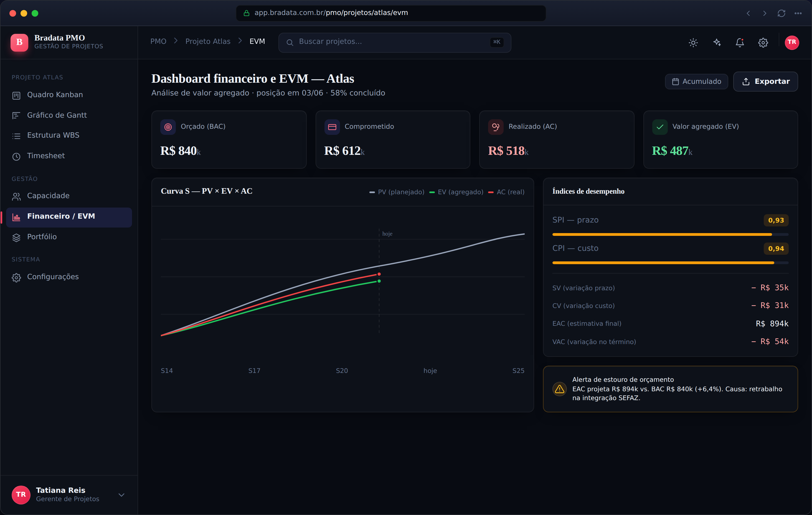This screenshot has width=812, height=515.
Task: Open Quadro Kanban from sidebar
Action: pos(69,95)
